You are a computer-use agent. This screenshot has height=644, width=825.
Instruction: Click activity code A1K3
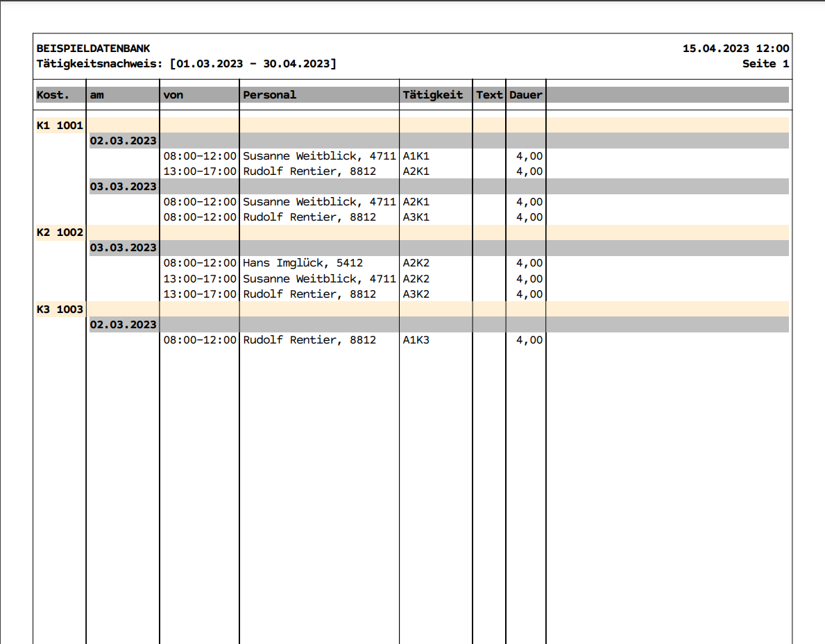click(x=416, y=340)
